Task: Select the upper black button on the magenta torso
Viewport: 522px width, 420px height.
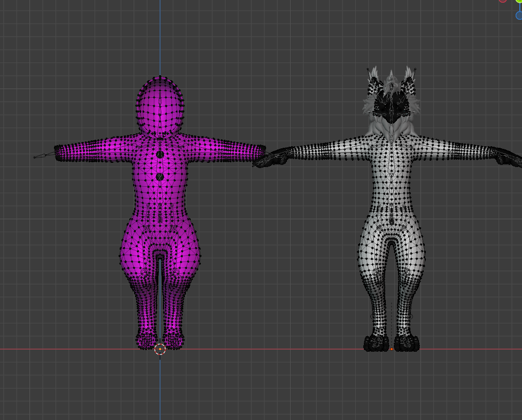Action: pyautogui.click(x=160, y=154)
